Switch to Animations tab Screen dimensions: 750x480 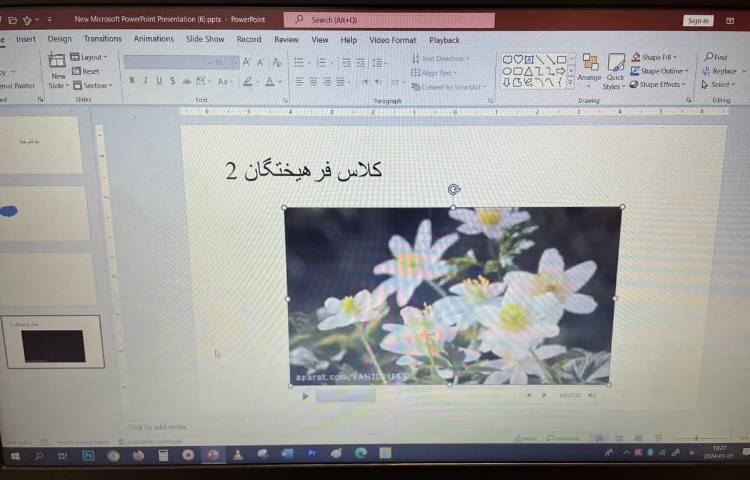tap(154, 39)
